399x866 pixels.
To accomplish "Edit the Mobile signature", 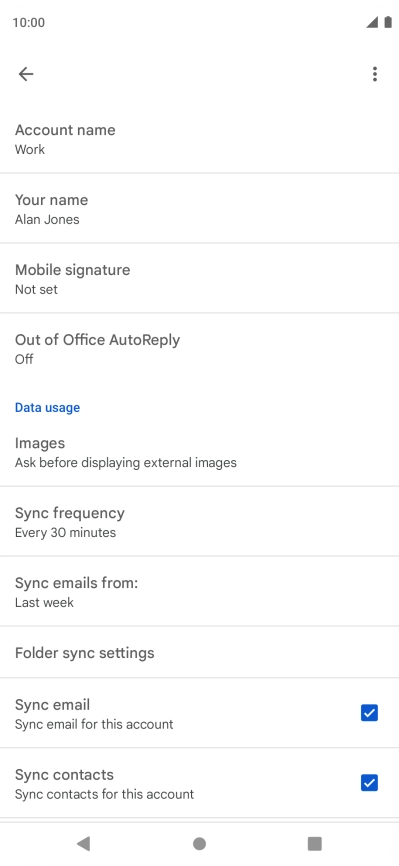I will tap(200, 278).
